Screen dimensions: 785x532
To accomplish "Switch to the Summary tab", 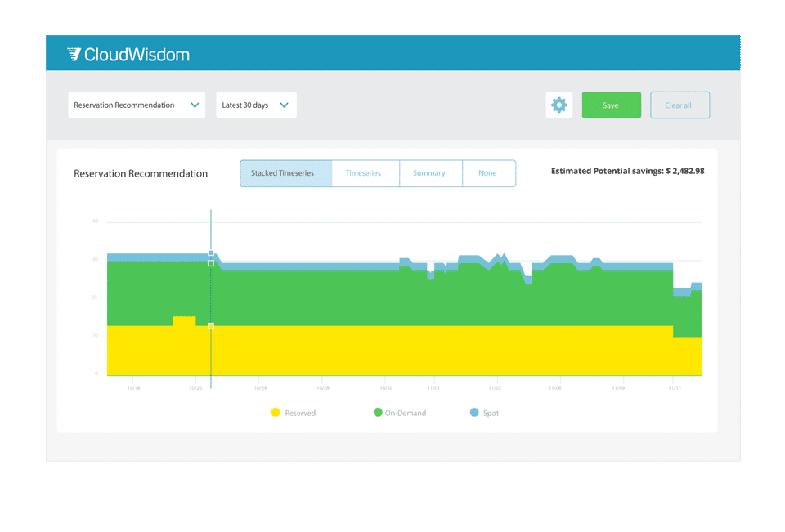I will pos(431,173).
